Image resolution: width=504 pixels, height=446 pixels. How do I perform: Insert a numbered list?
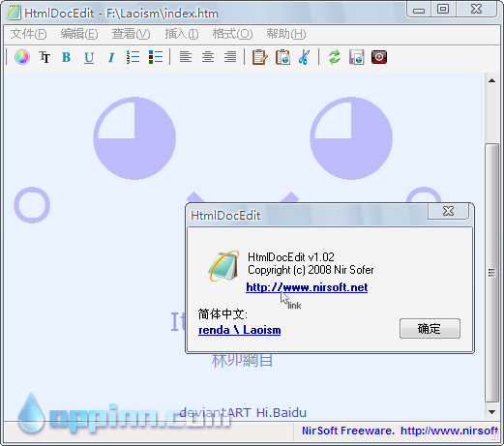click(x=133, y=57)
